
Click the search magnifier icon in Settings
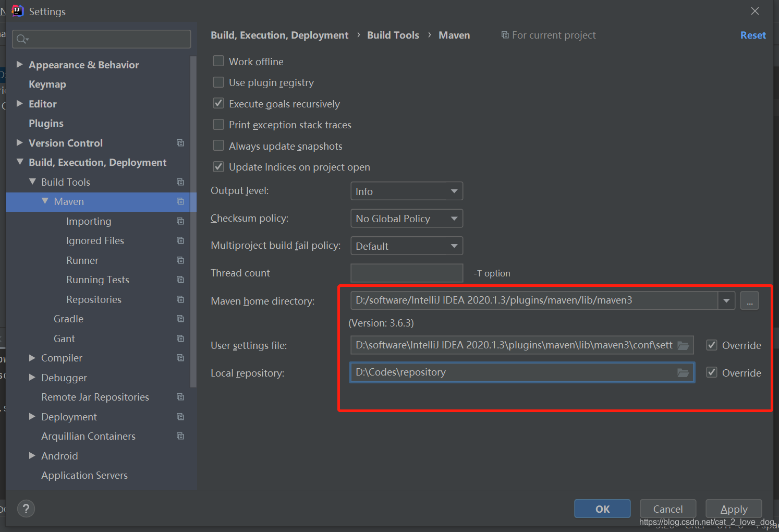(x=21, y=39)
